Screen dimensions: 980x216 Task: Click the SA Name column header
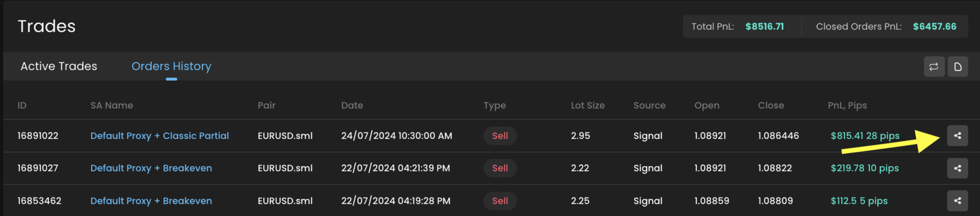click(111, 105)
